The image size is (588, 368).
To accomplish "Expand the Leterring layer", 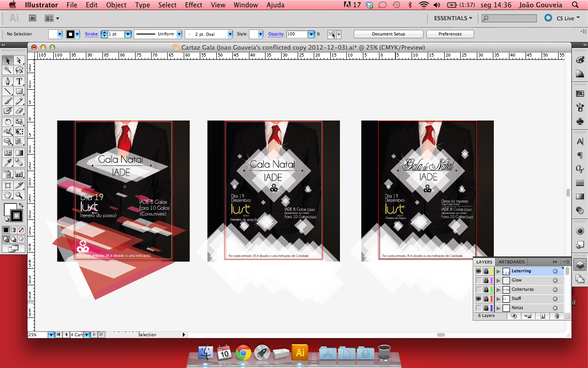I will (498, 271).
